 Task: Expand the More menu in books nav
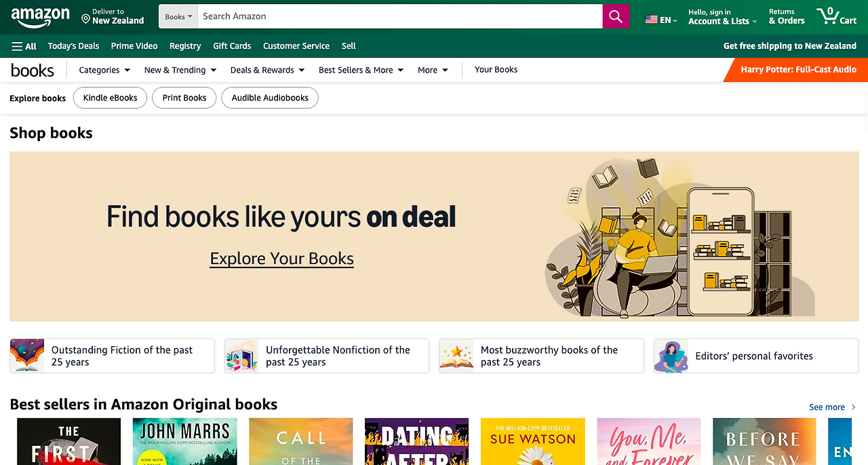(433, 70)
